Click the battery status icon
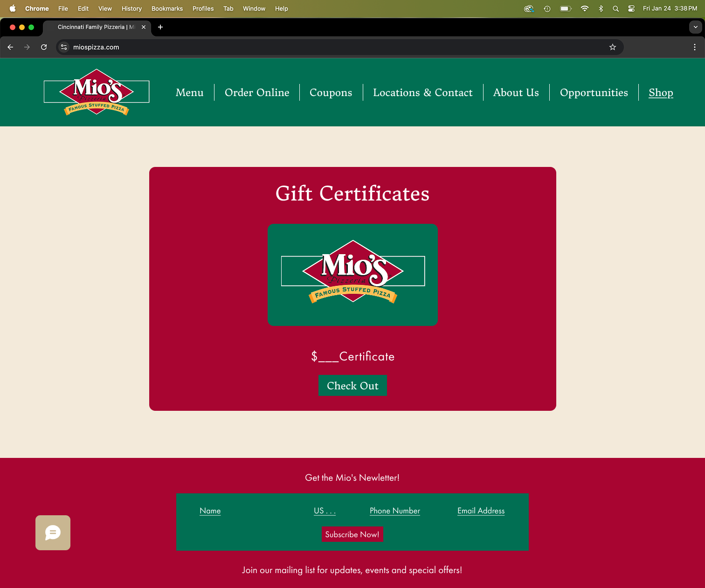Screen dimensions: 705x588 pyautogui.click(x=566, y=8)
